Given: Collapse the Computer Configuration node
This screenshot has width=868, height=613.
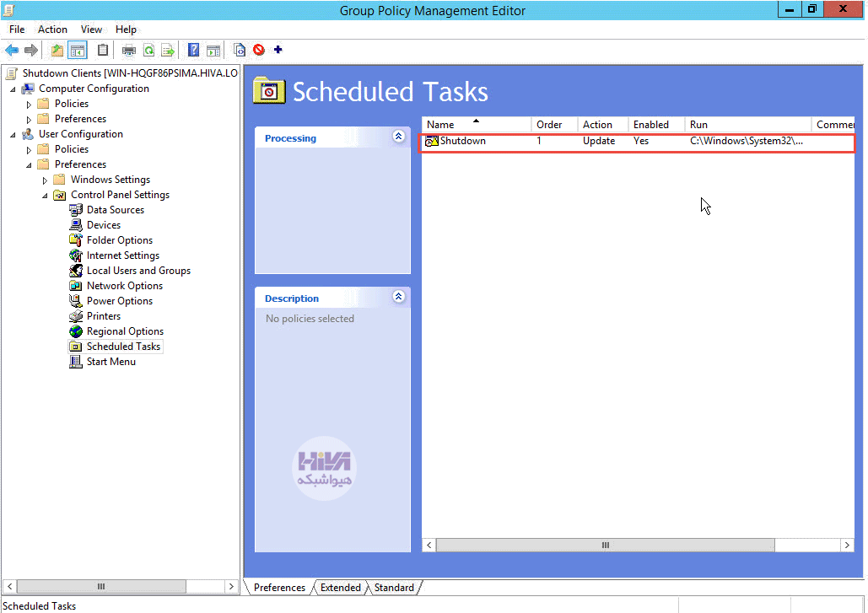Looking at the screenshot, I should tap(13, 89).
